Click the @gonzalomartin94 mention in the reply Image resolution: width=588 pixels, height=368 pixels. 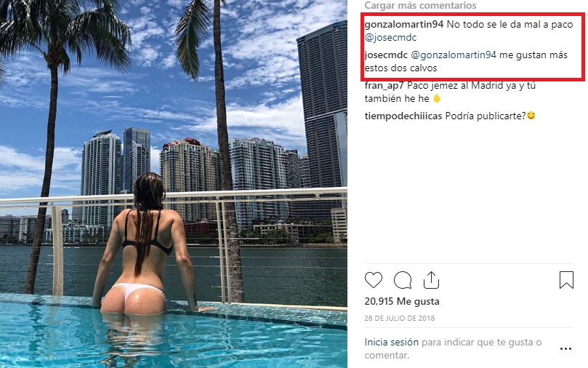(454, 55)
